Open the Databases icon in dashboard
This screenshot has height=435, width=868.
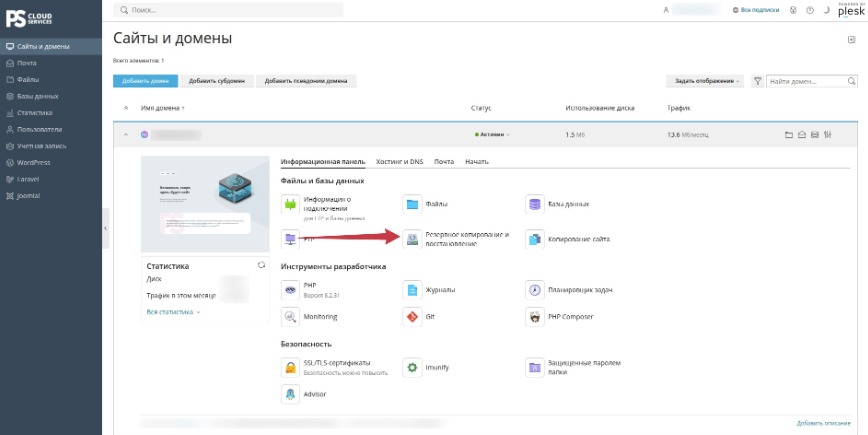click(x=534, y=204)
